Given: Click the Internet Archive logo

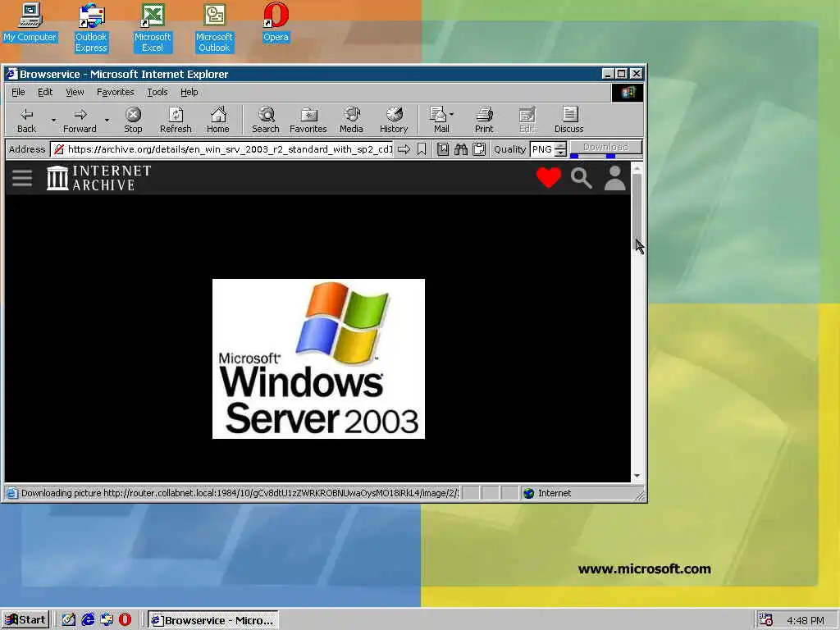Looking at the screenshot, I should tap(99, 178).
